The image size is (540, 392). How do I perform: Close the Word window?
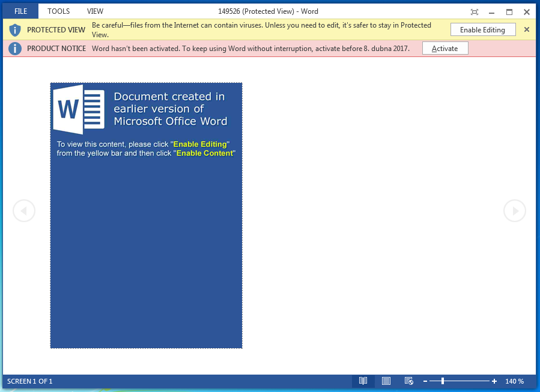(x=527, y=12)
